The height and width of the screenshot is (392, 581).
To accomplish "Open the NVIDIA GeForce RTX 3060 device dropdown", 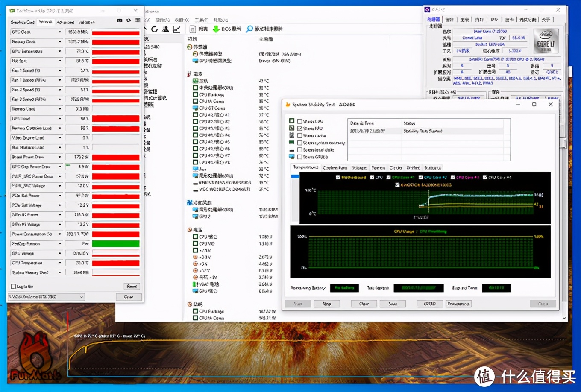I will click(x=46, y=297).
